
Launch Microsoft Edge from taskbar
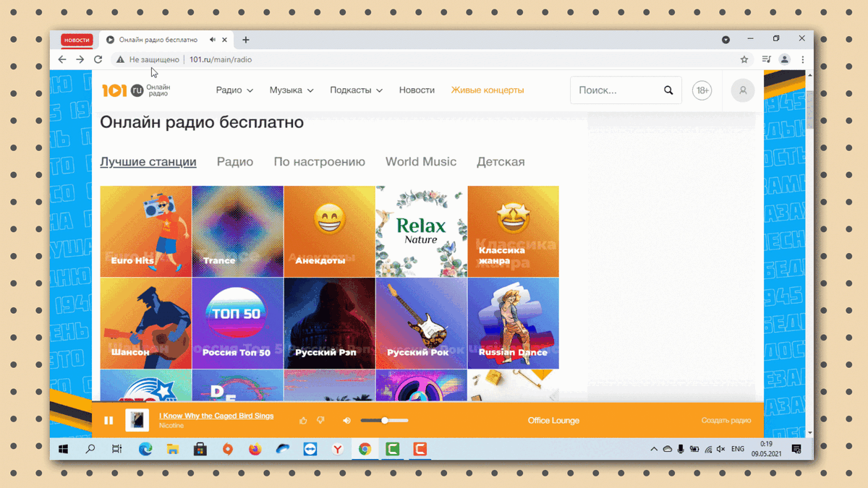point(145,449)
